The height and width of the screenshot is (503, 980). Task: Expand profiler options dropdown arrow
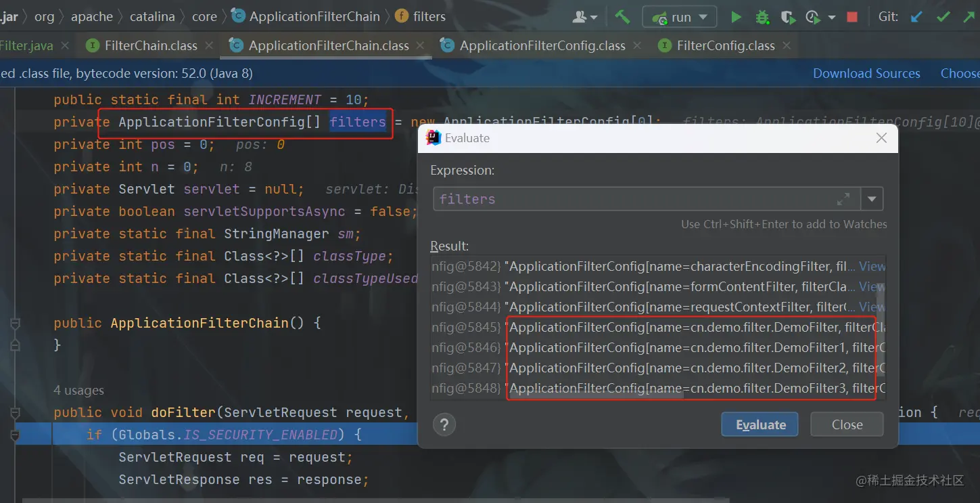click(x=832, y=17)
